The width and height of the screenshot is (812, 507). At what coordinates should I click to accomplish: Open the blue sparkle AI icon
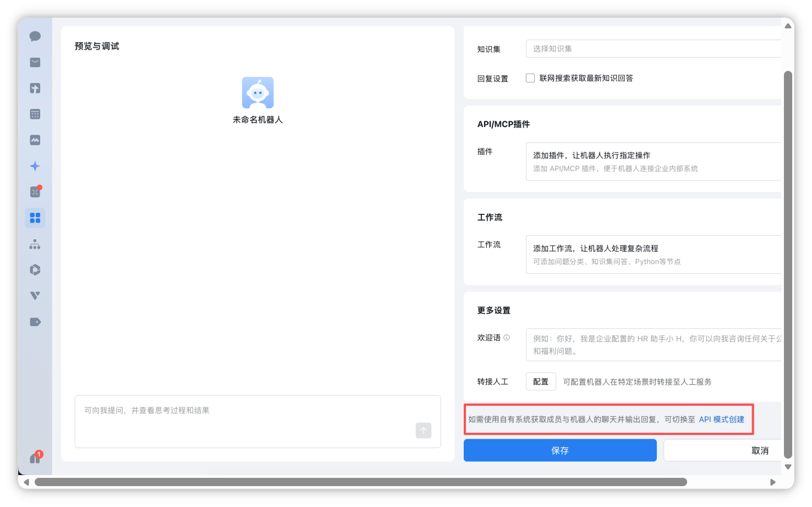pos(35,166)
